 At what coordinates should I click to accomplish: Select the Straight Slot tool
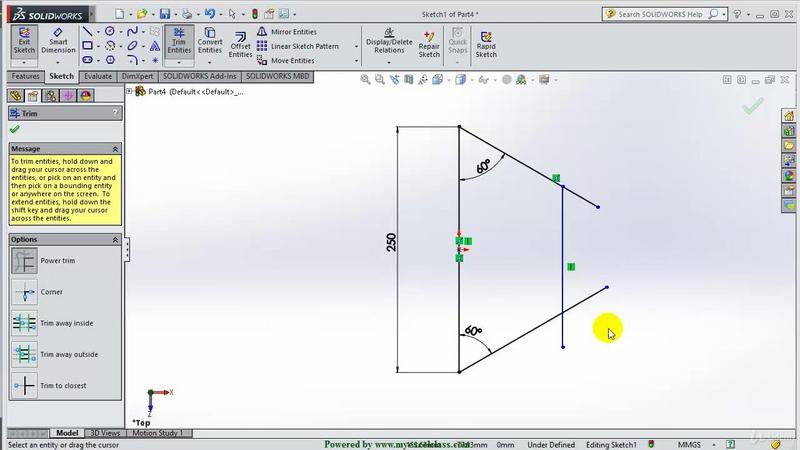[87, 60]
